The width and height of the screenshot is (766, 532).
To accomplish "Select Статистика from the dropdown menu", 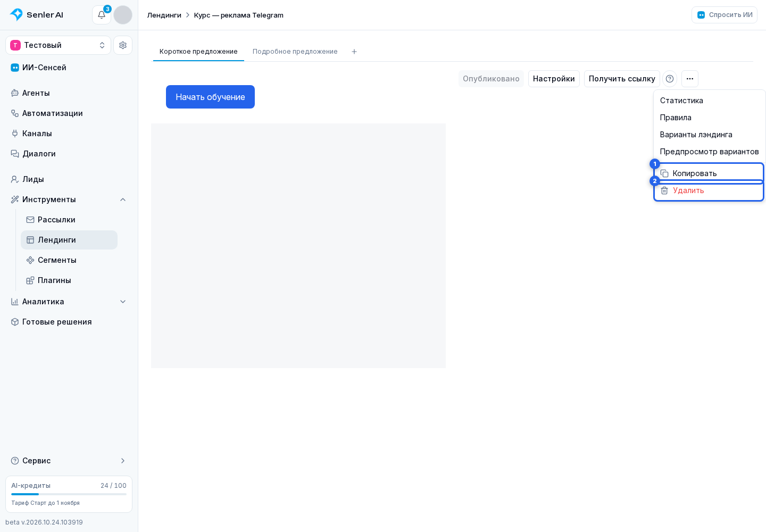I will 710,101.
